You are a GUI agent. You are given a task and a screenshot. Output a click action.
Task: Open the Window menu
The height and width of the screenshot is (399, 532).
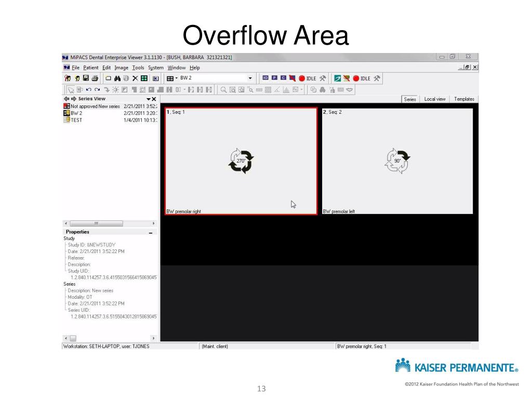(177, 68)
